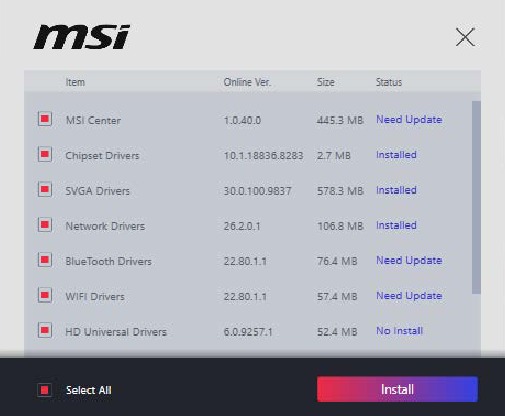Toggle the Chipset Drivers checkbox
The image size is (505, 416).
click(45, 155)
